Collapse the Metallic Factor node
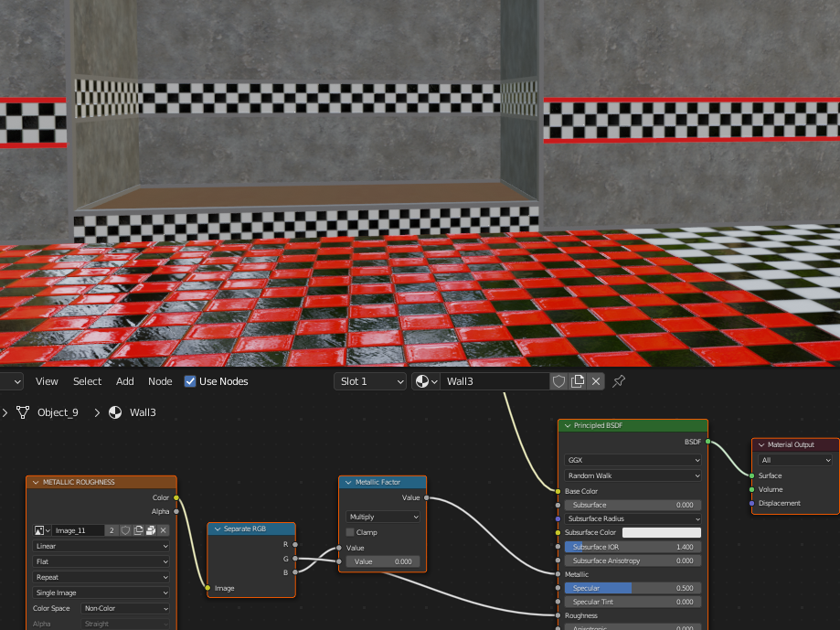Screen dimensions: 840x630 tap(348, 482)
